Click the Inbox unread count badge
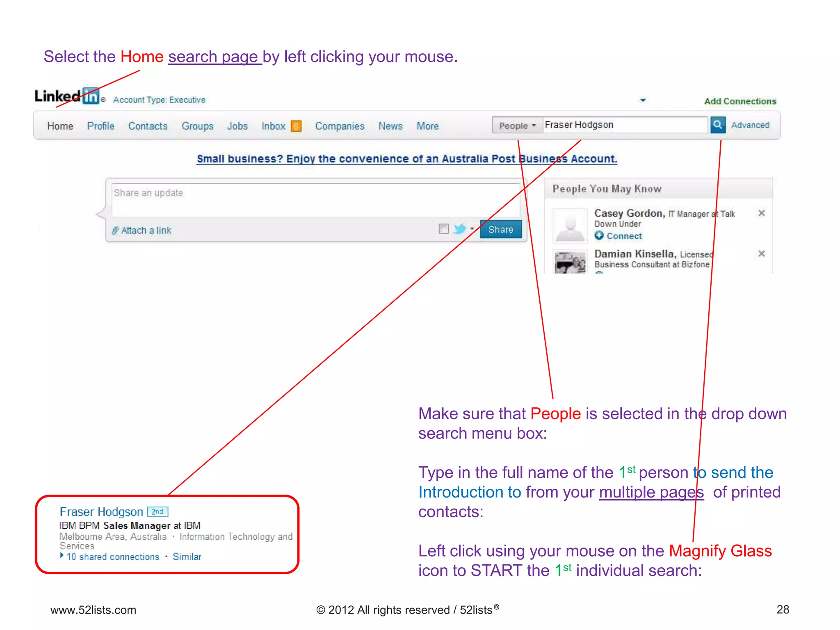840x630 pixels. click(296, 126)
